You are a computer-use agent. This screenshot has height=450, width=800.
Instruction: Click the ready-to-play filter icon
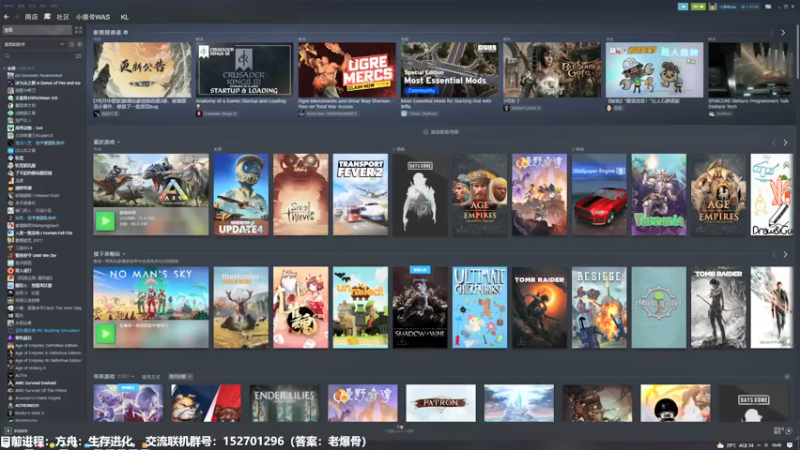tap(79, 44)
